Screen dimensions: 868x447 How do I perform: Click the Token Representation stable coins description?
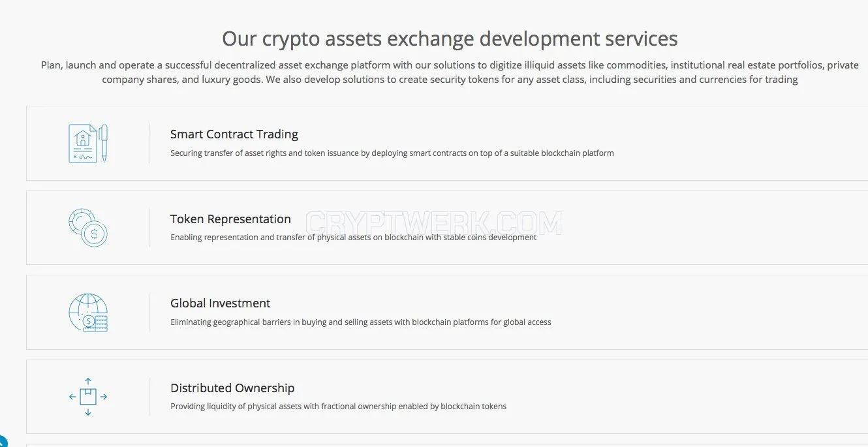[x=354, y=238]
